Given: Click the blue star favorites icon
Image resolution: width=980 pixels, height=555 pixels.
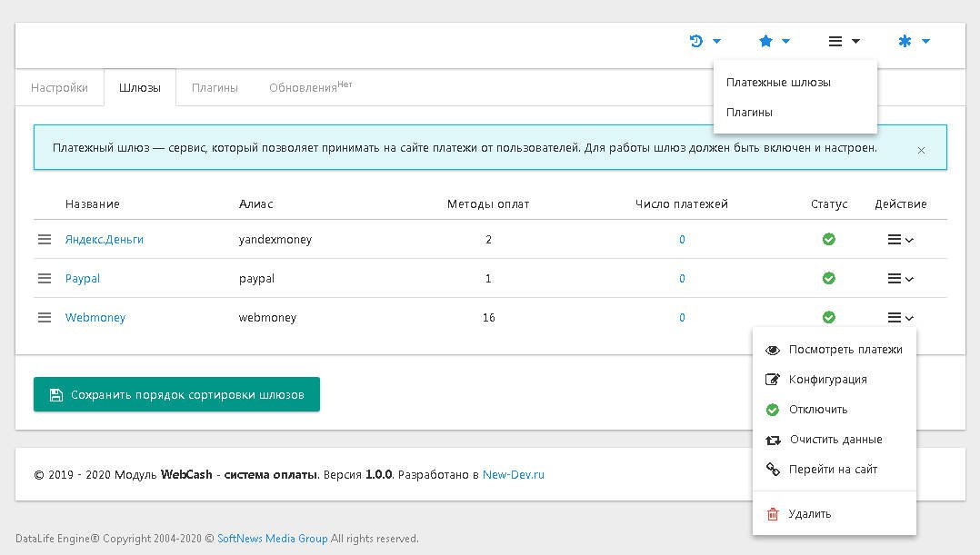Looking at the screenshot, I should point(765,41).
